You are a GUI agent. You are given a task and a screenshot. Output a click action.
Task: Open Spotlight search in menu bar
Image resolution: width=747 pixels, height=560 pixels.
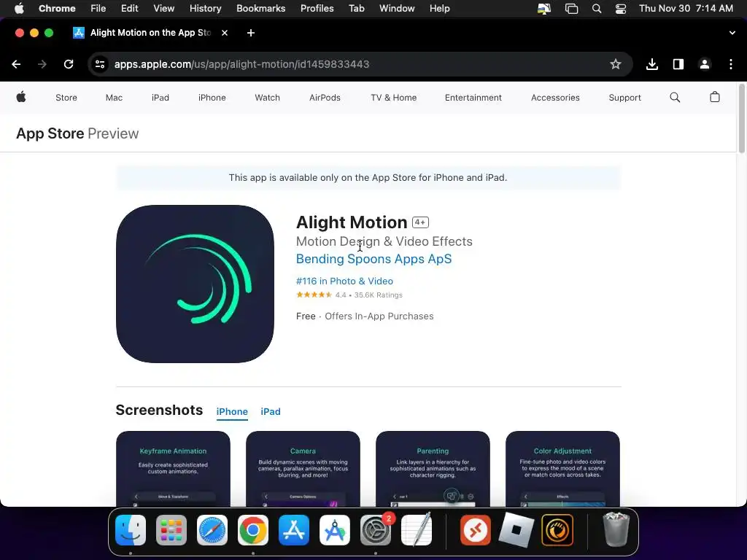[597, 9]
